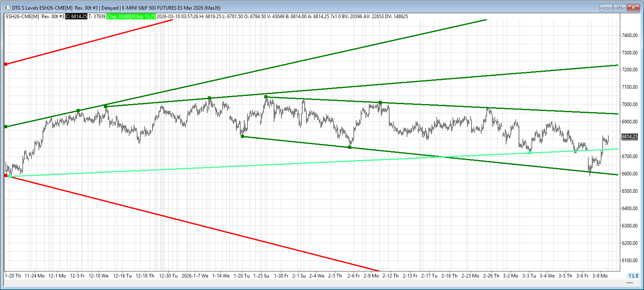Click the 7400.00 label on price axis
This screenshot has height=290, width=644.
(630, 35)
